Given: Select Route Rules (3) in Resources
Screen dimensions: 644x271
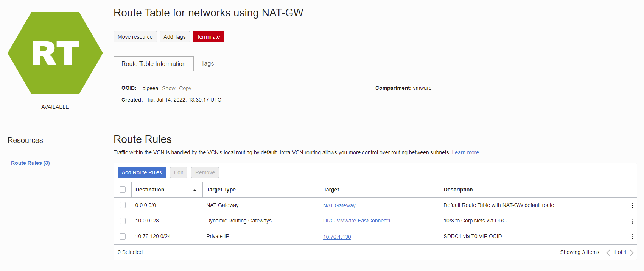Looking at the screenshot, I should pyautogui.click(x=30, y=163).
